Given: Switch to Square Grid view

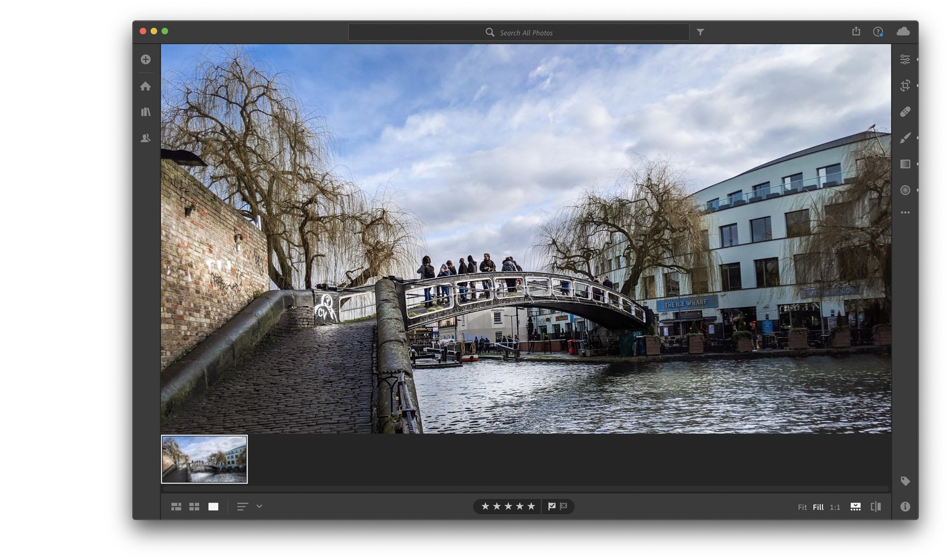Looking at the screenshot, I should (194, 506).
